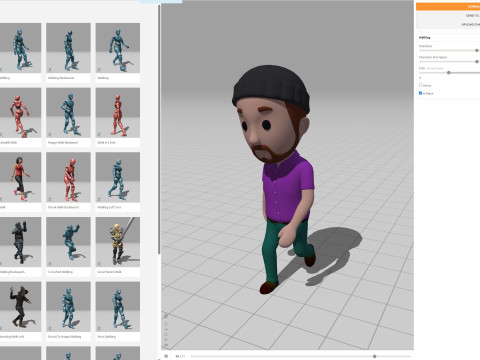Select the Ready To Happy Walking animation
The image size is (480, 360).
tap(68, 311)
